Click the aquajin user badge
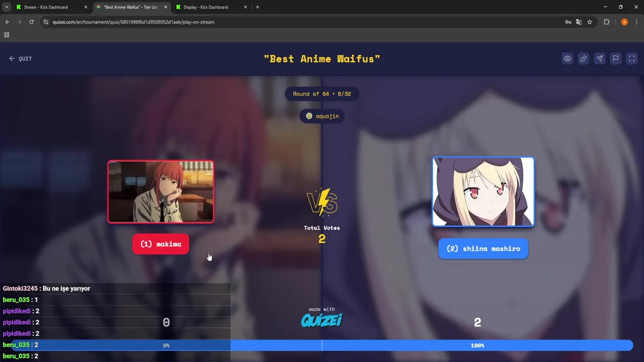The image size is (644, 362). click(x=322, y=116)
